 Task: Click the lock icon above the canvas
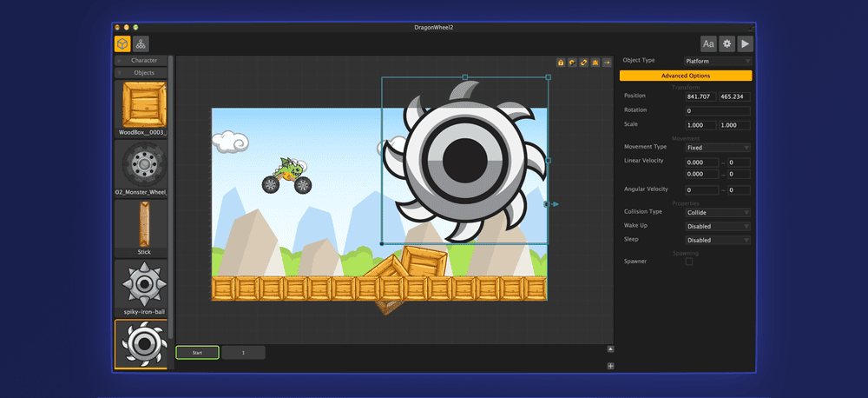(x=561, y=63)
